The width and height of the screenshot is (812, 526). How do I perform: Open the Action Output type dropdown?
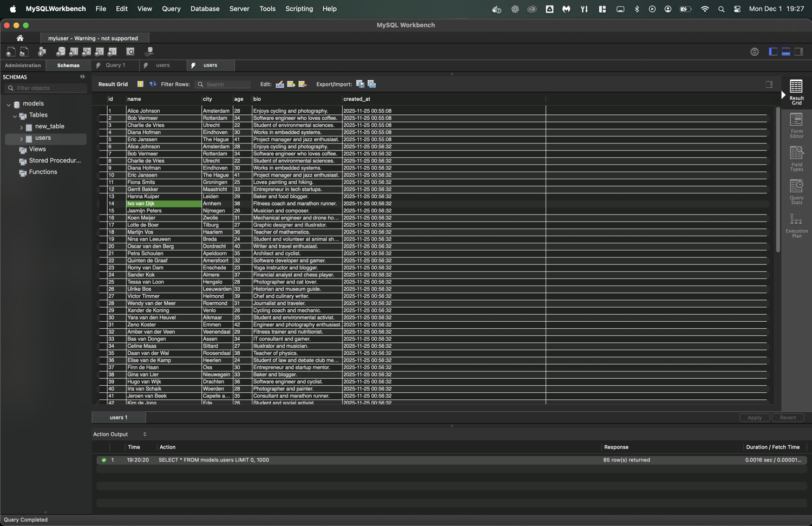click(x=145, y=434)
